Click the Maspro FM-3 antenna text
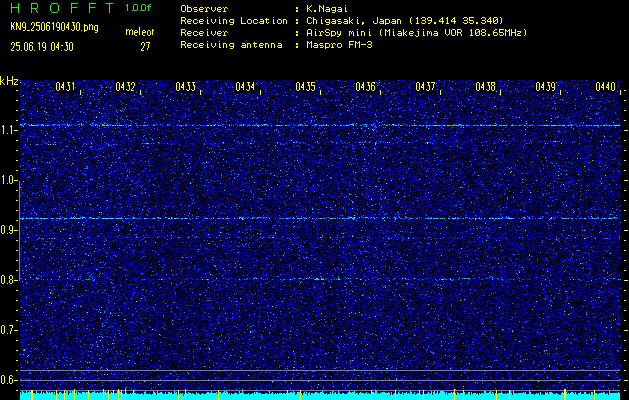 tap(339, 45)
